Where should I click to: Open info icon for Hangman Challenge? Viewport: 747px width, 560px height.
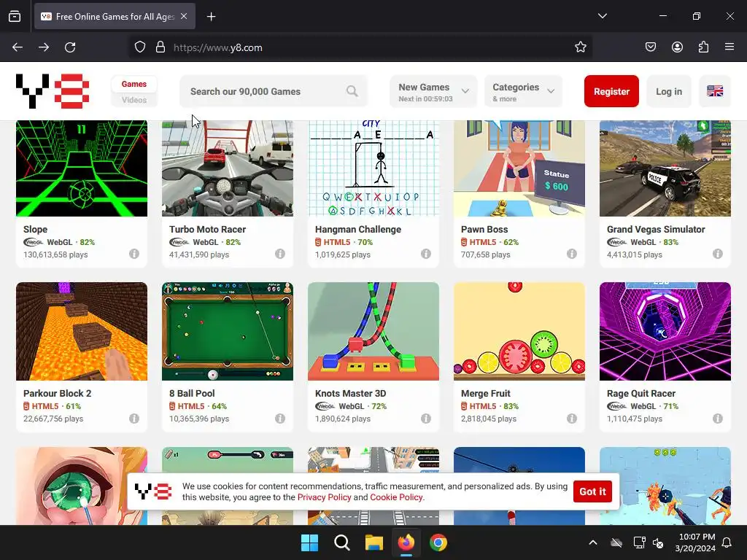click(426, 254)
